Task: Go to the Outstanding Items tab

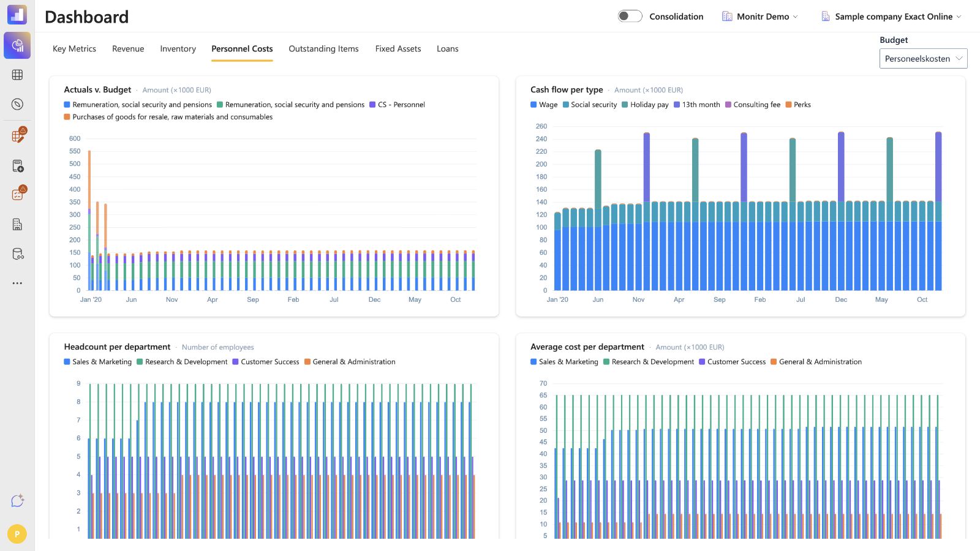Action: pyautogui.click(x=323, y=49)
